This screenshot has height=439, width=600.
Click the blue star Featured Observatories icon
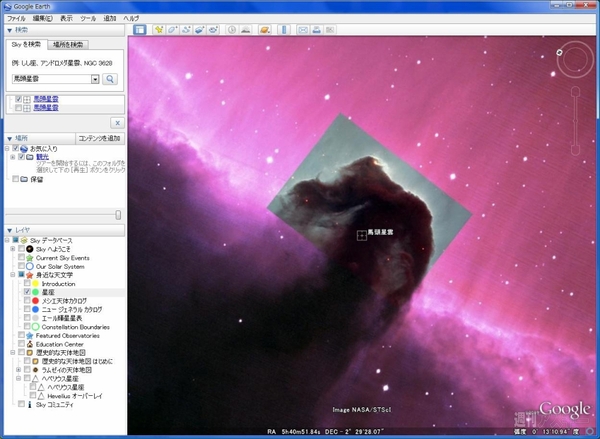tap(30, 336)
